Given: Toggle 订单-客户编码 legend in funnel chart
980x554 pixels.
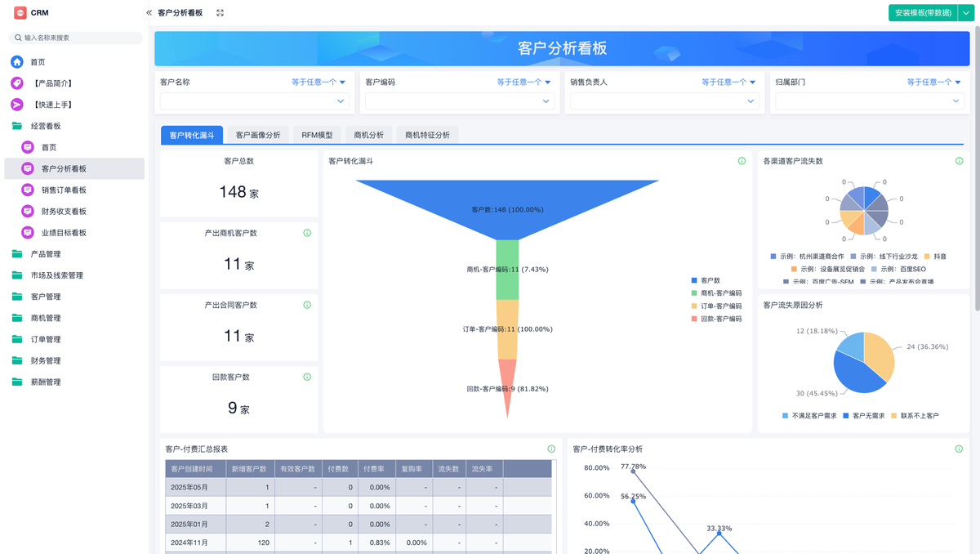Looking at the screenshot, I should (716, 306).
